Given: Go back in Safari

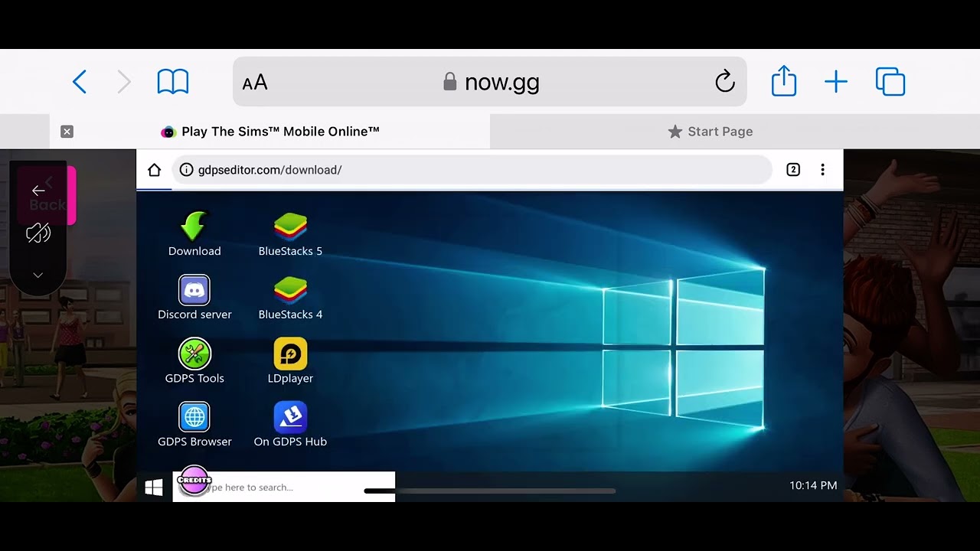Looking at the screenshot, I should point(80,82).
